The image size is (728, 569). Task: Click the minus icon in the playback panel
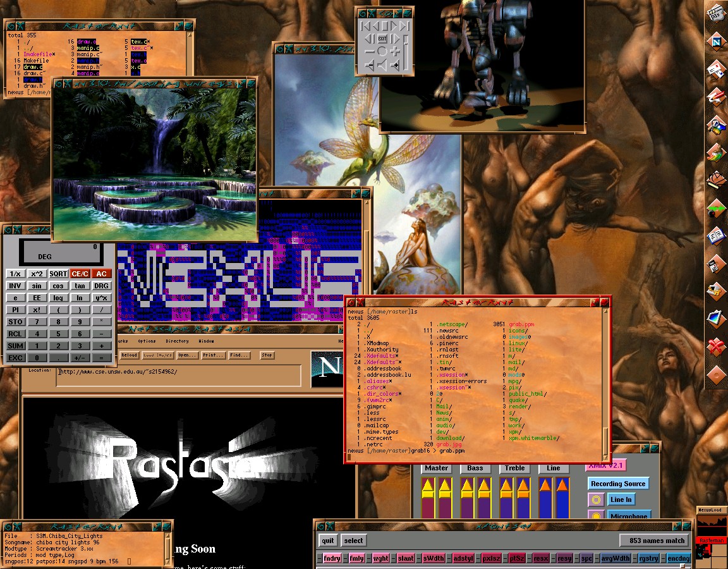tap(369, 52)
